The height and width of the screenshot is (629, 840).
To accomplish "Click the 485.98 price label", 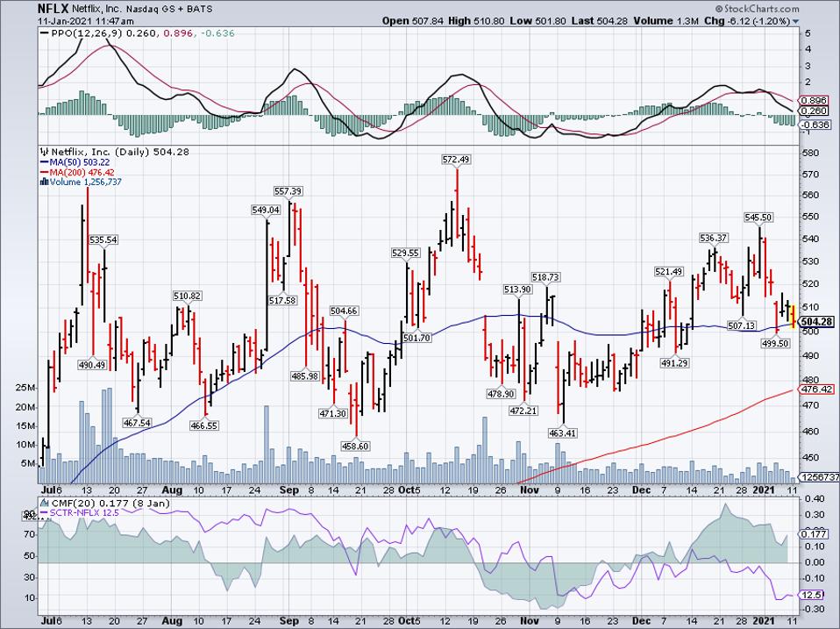I will click(304, 376).
